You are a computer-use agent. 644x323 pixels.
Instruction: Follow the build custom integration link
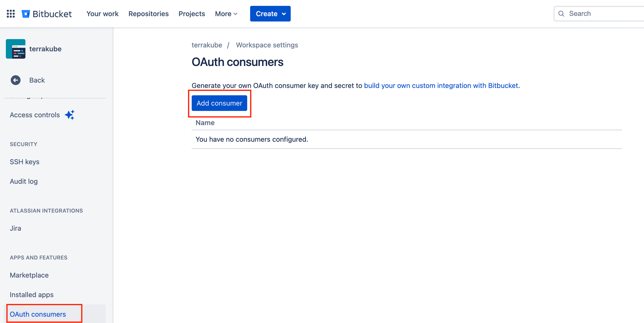point(441,85)
